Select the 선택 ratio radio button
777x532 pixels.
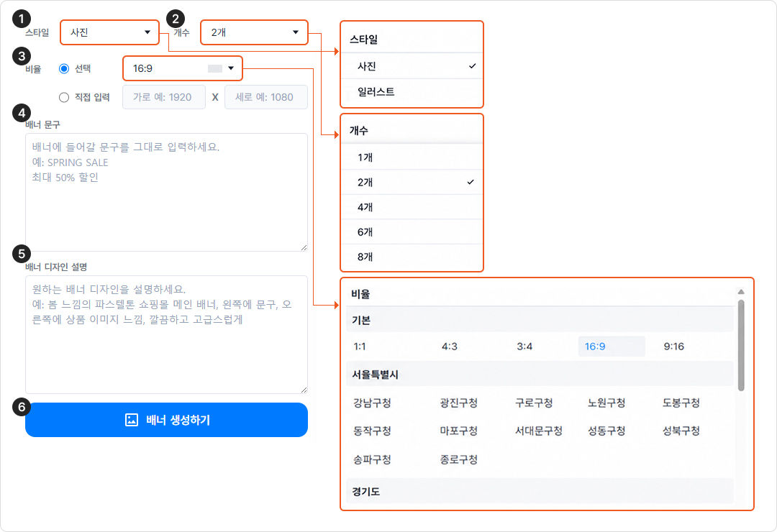(64, 68)
